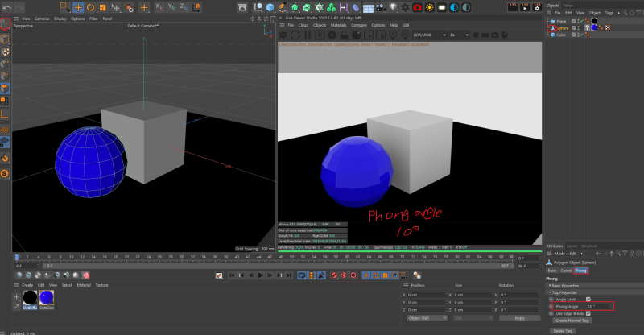Activate the Scale tool
The height and width of the screenshot is (335, 644).
pos(103,7)
